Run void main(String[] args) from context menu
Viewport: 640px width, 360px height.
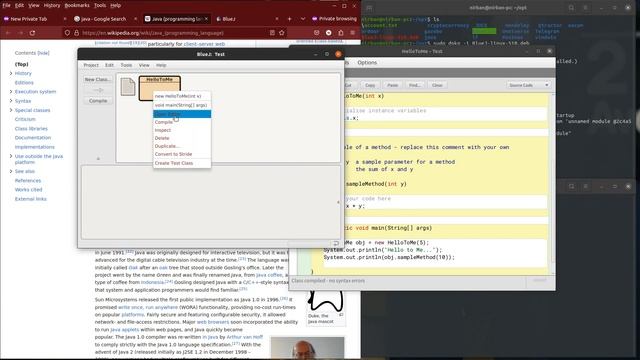[x=182, y=105]
